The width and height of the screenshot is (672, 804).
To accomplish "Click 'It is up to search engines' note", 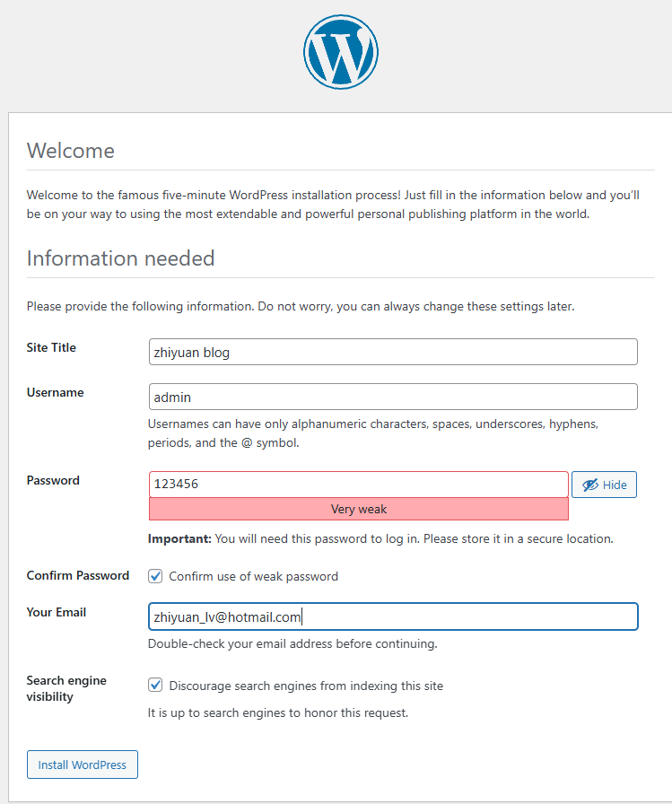I will click(x=278, y=712).
